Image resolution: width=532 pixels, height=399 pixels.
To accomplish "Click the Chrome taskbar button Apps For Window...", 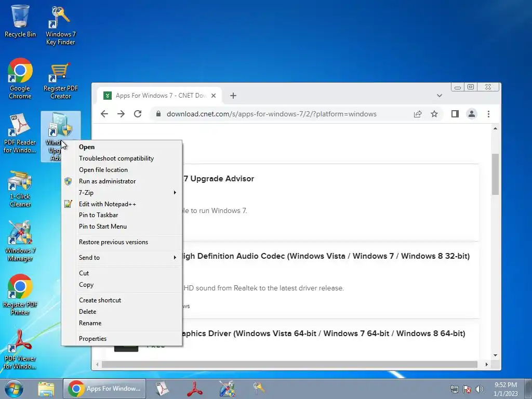I will (104, 389).
